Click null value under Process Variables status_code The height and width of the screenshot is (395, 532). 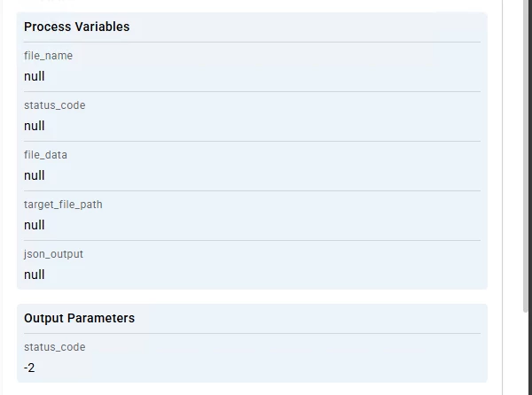point(34,126)
